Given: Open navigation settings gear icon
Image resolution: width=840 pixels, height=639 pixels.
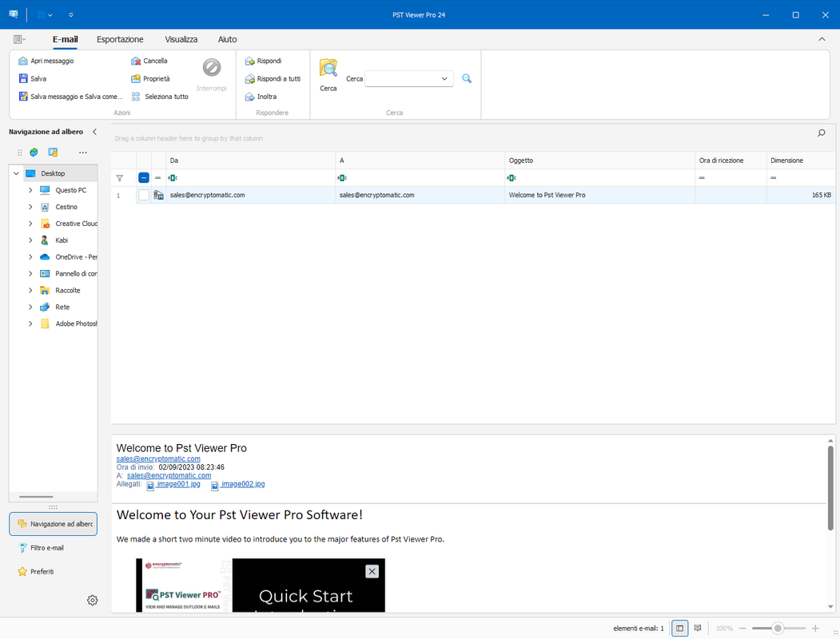Looking at the screenshot, I should 92,601.
